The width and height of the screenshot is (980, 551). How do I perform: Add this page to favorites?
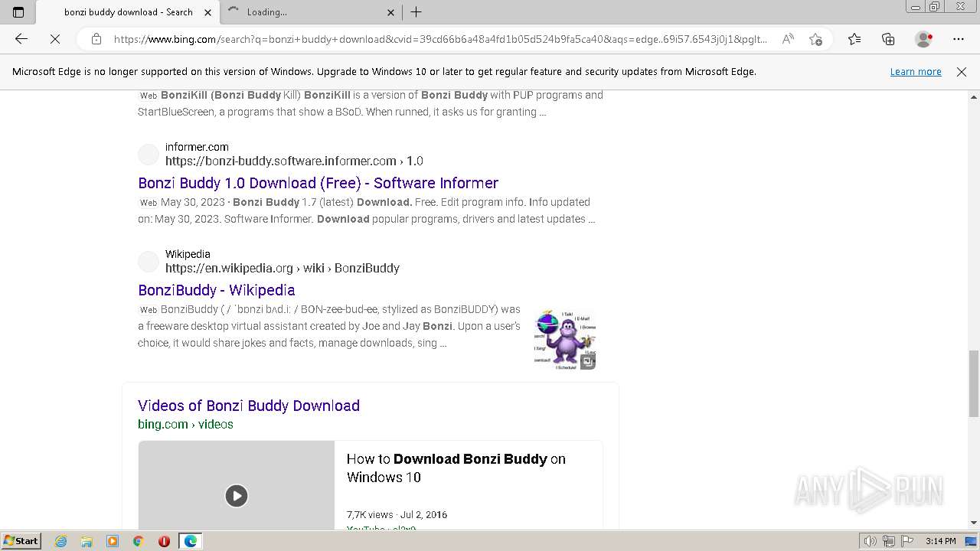816,39
